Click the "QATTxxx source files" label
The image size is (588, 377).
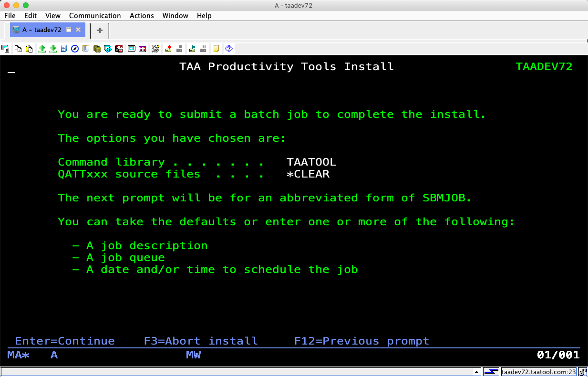pos(129,174)
